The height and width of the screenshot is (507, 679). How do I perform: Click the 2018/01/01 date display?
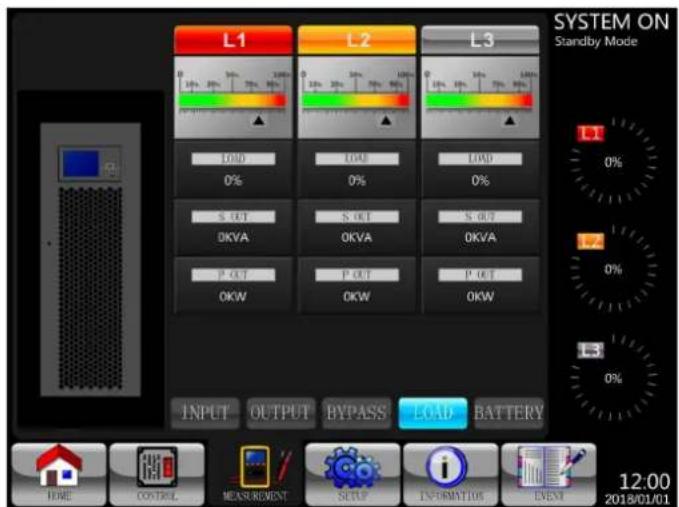(x=637, y=499)
